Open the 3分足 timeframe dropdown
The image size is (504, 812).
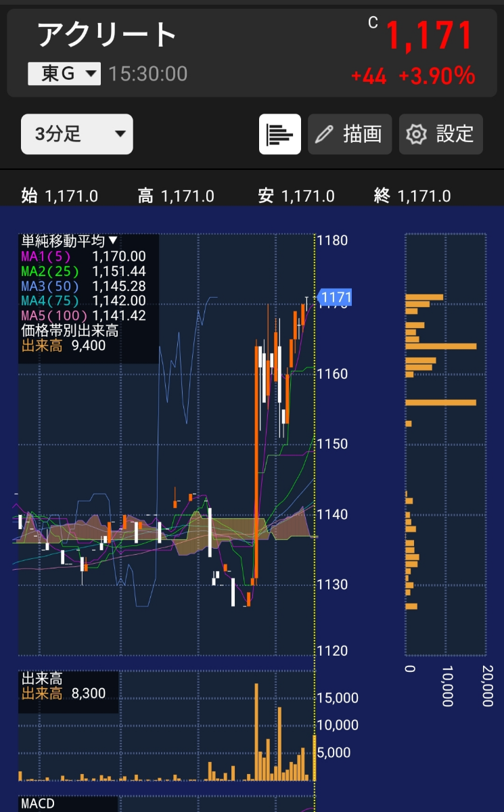(x=76, y=134)
